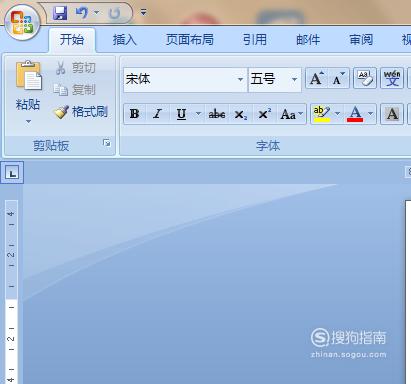Open the 页面布局 tab
The height and width of the screenshot is (384, 411).
pyautogui.click(x=190, y=40)
